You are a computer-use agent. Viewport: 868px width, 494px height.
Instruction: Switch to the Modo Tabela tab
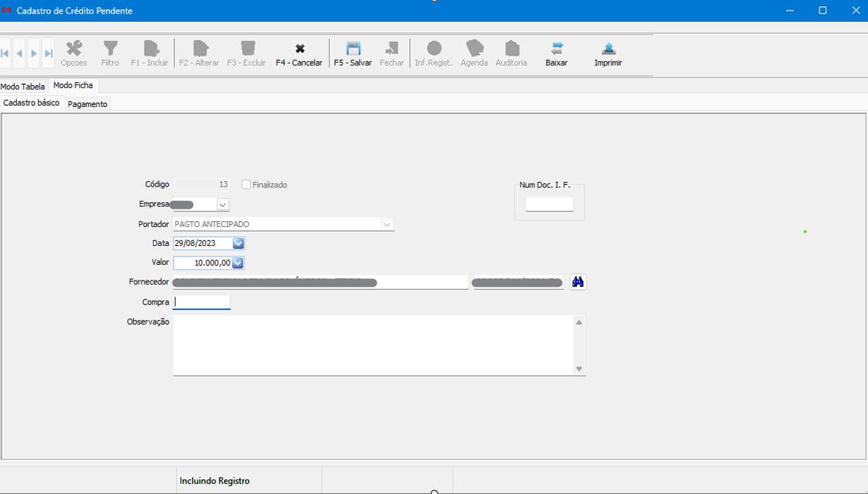23,87
